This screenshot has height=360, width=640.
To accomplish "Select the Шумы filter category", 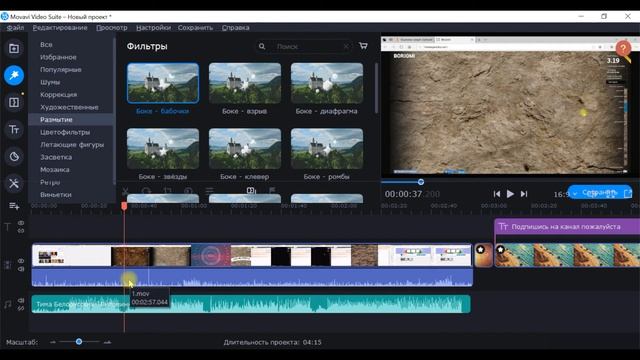I will point(50,82).
